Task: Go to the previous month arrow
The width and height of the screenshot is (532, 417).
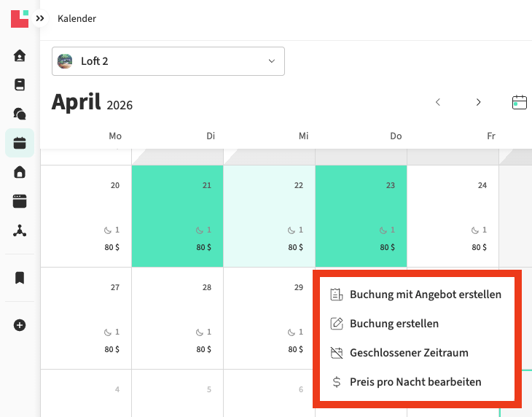Action: [x=438, y=102]
